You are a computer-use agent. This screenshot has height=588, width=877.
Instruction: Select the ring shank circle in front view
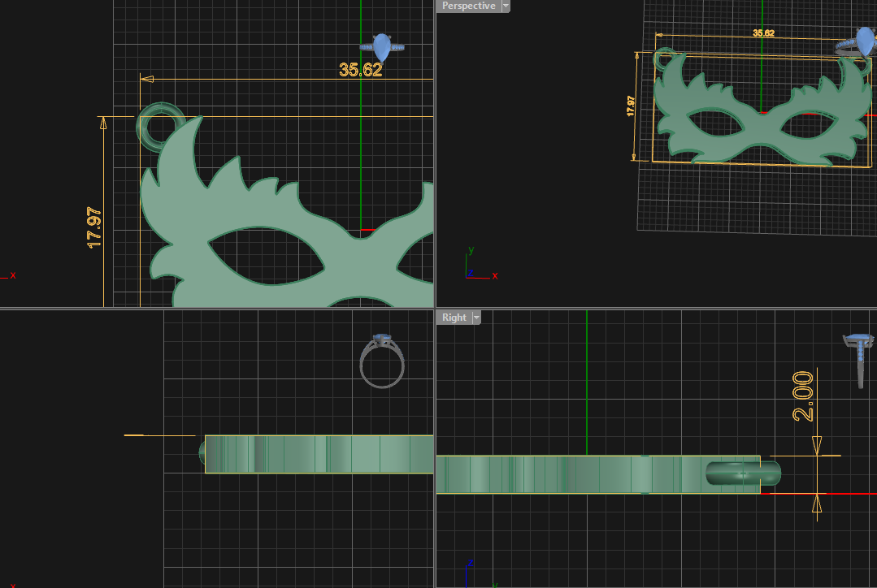coord(382,361)
